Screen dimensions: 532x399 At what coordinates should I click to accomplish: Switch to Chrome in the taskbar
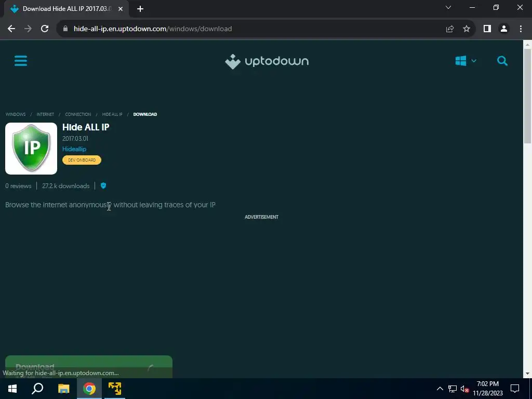click(89, 389)
